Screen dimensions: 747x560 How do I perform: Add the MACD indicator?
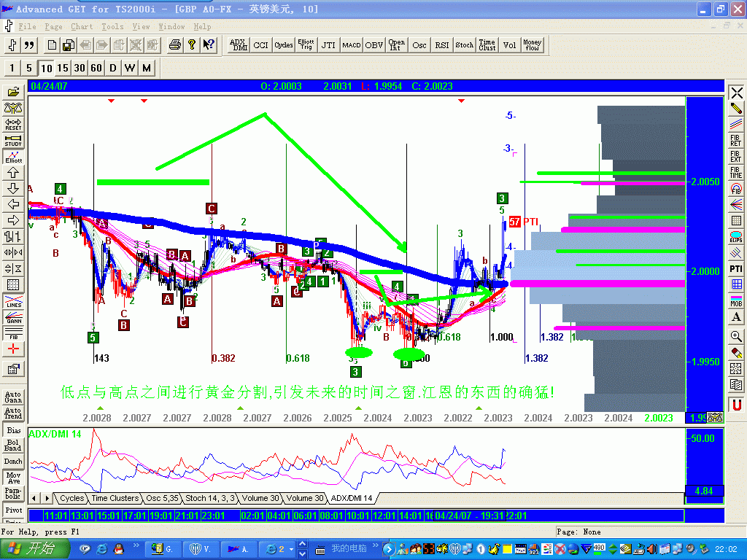[x=351, y=45]
